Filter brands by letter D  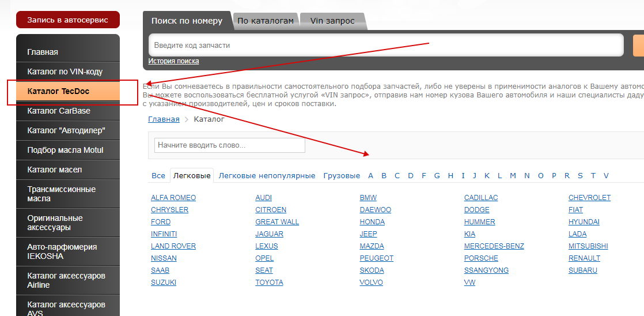coord(411,176)
